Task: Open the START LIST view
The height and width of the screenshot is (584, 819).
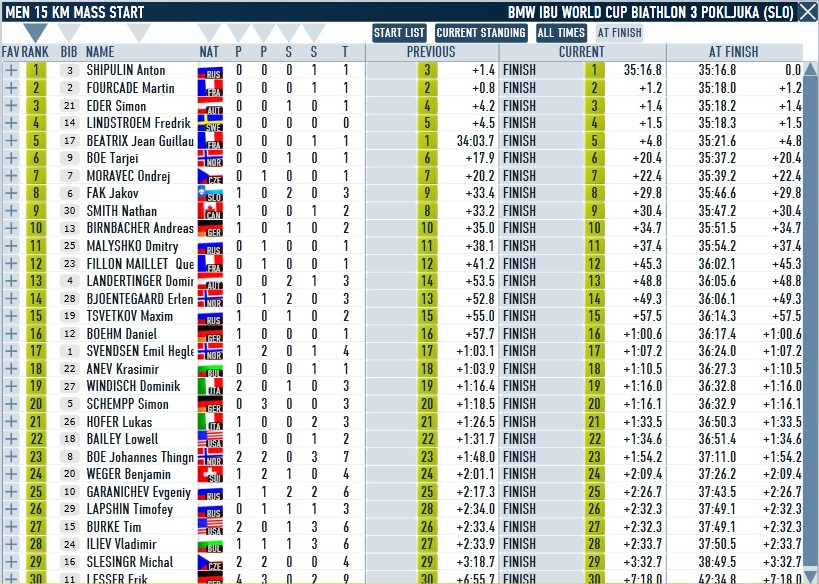Action: [399, 32]
